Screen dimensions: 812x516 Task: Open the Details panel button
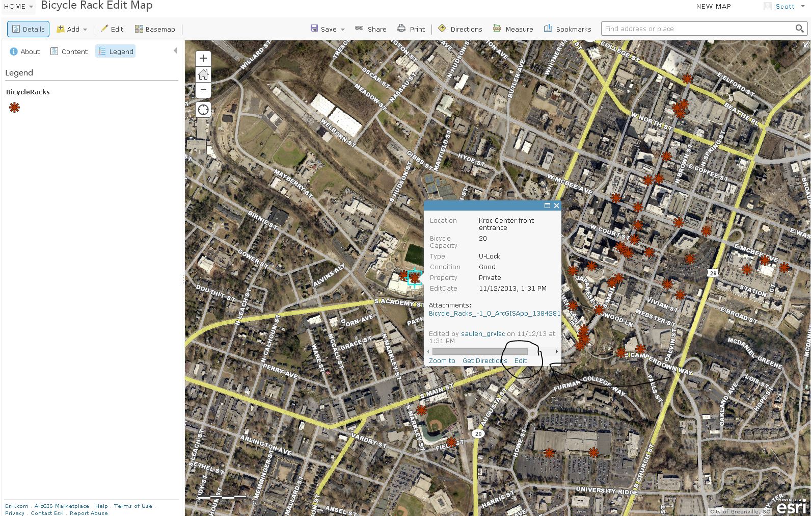[29, 29]
